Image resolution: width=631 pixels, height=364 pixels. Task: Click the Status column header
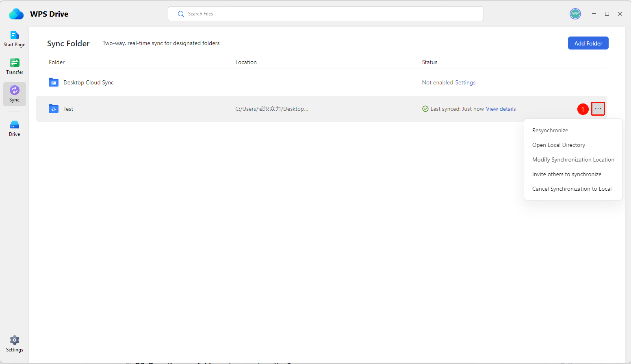(429, 62)
